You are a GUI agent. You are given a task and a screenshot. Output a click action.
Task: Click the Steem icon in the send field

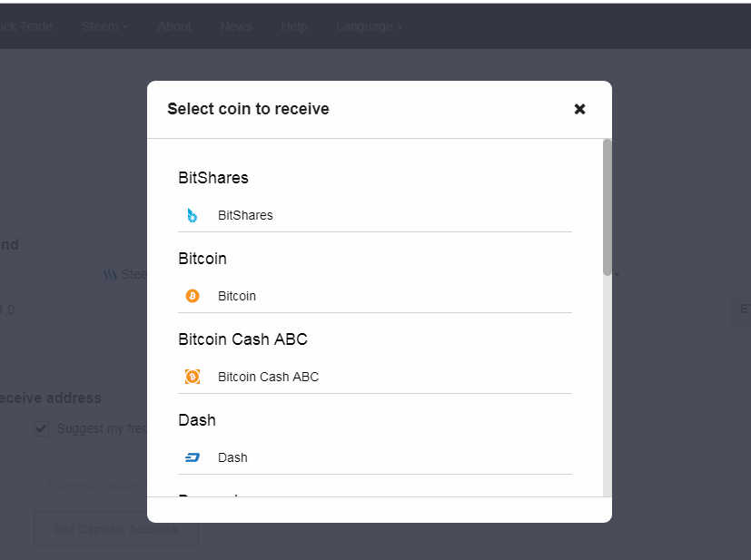click(x=110, y=275)
